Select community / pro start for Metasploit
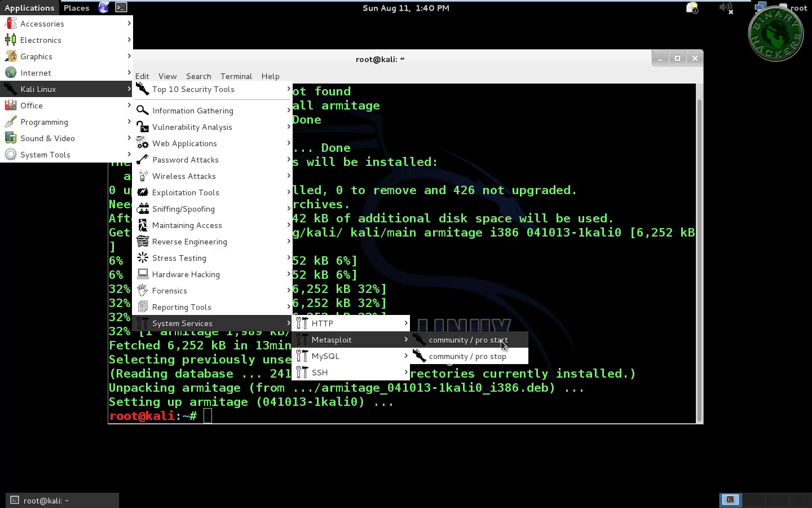 click(x=467, y=340)
